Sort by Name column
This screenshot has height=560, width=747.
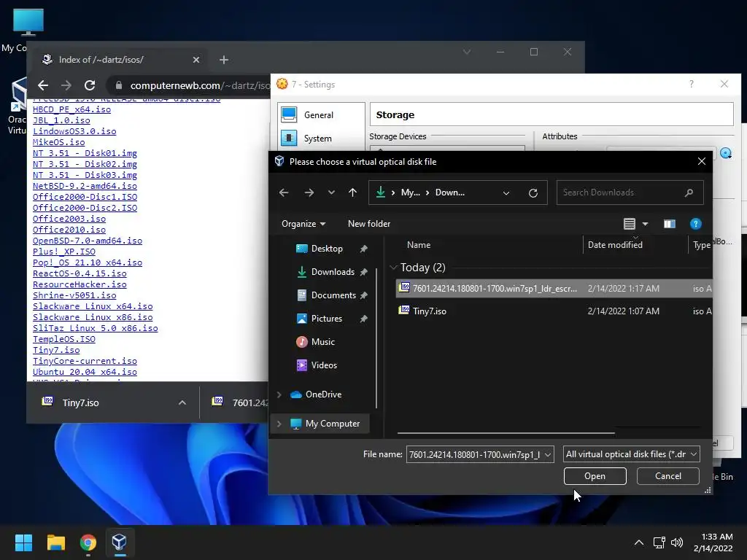coord(419,245)
